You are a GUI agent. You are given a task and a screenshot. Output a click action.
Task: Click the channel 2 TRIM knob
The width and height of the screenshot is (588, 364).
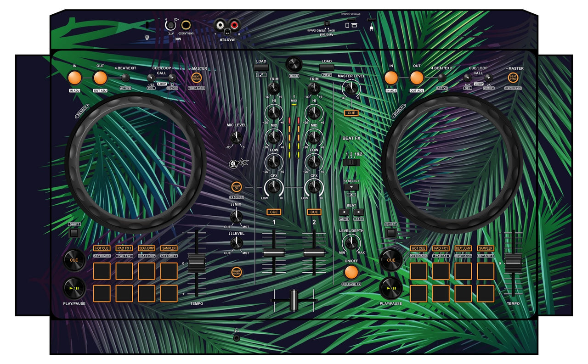tap(314, 89)
